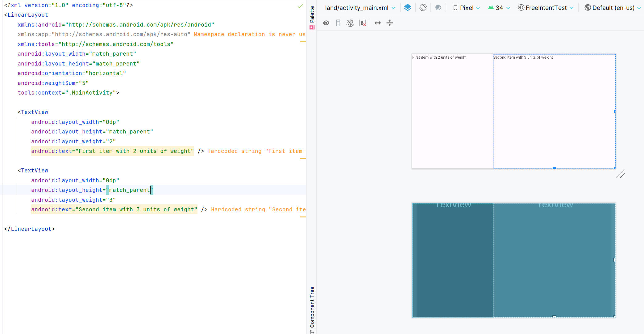Select First item TextView in design preview
The width and height of the screenshot is (644, 334).
pyautogui.click(x=452, y=111)
